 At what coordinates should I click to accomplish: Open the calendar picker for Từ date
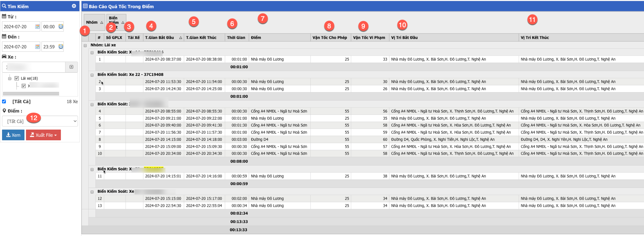[x=37, y=26]
